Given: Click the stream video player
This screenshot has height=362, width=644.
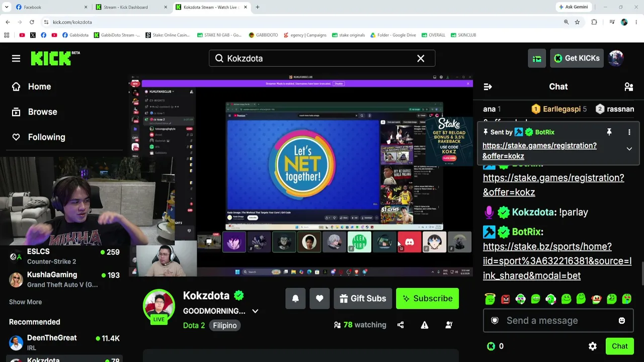Looking at the screenshot, I should [x=301, y=175].
